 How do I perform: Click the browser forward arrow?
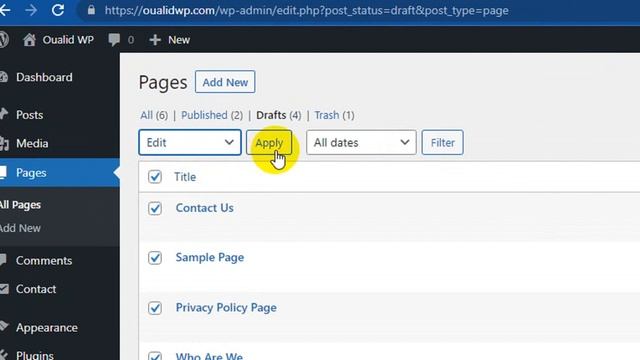click(31, 10)
